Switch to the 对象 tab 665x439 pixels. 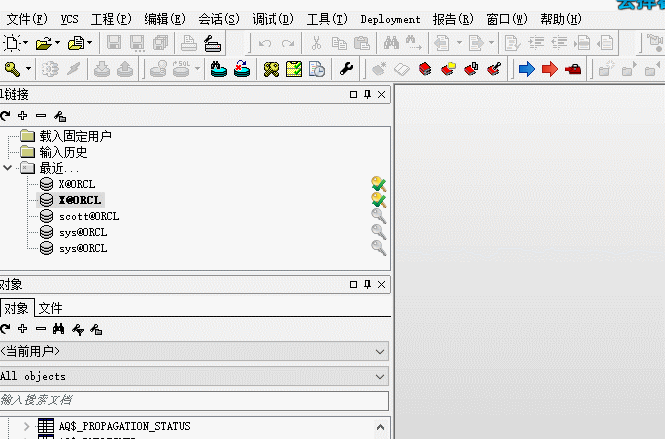(16, 308)
